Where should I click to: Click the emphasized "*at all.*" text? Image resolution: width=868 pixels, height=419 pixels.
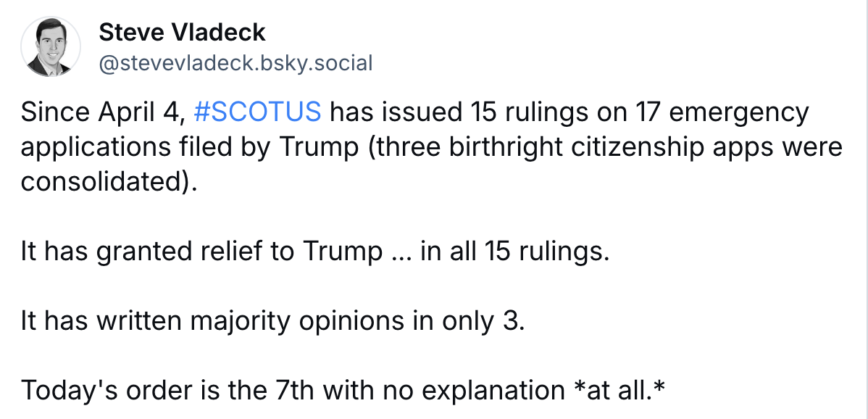click(619, 391)
